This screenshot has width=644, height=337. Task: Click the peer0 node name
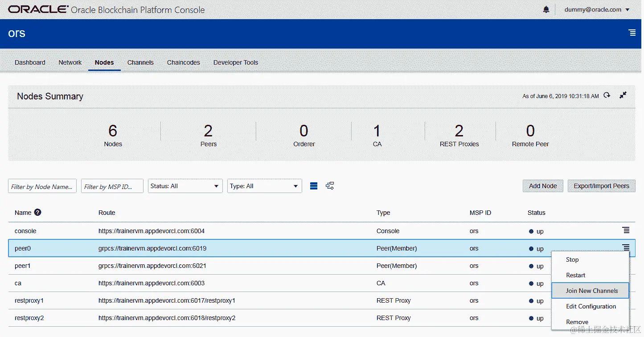coord(23,248)
